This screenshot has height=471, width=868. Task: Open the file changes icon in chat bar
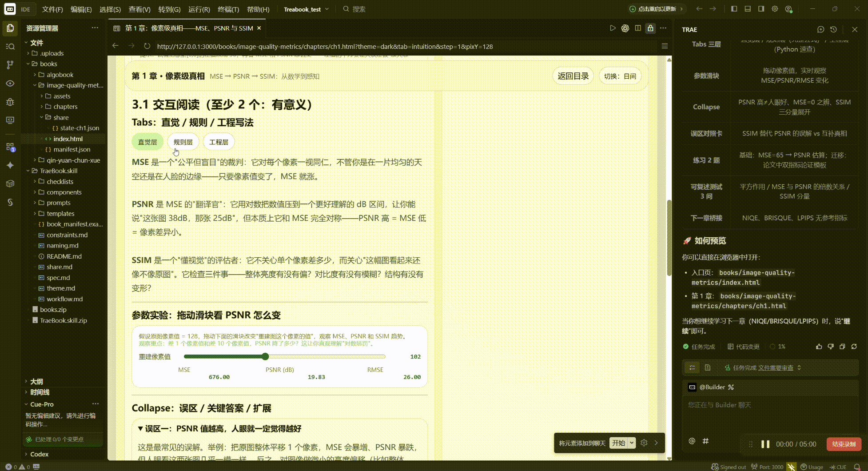point(708,367)
